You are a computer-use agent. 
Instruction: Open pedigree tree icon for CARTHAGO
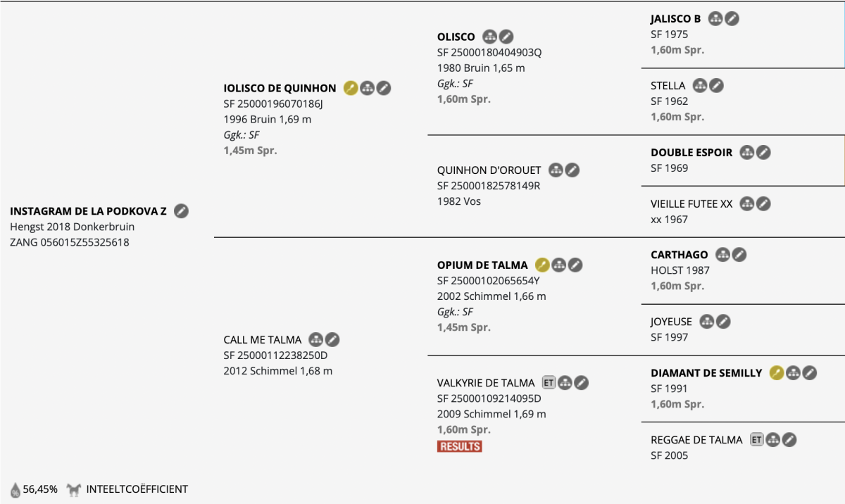[x=722, y=255]
